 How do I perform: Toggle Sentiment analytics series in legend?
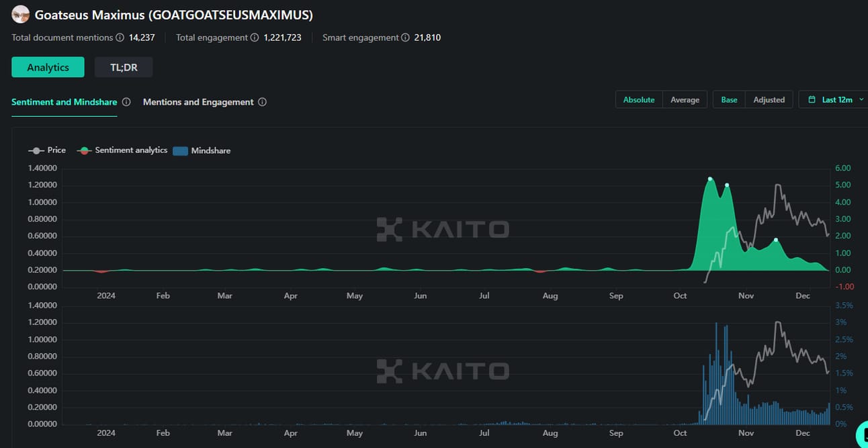[122, 150]
